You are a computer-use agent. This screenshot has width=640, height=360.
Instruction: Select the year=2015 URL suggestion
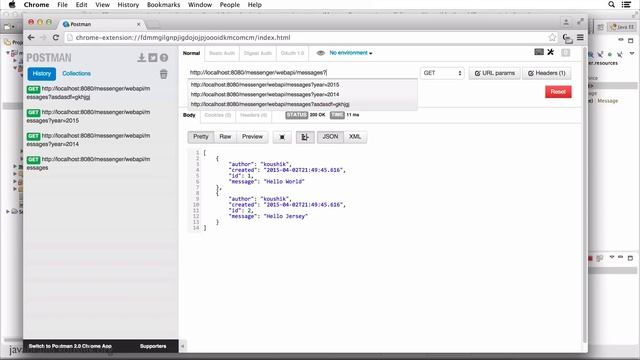coord(302,84)
